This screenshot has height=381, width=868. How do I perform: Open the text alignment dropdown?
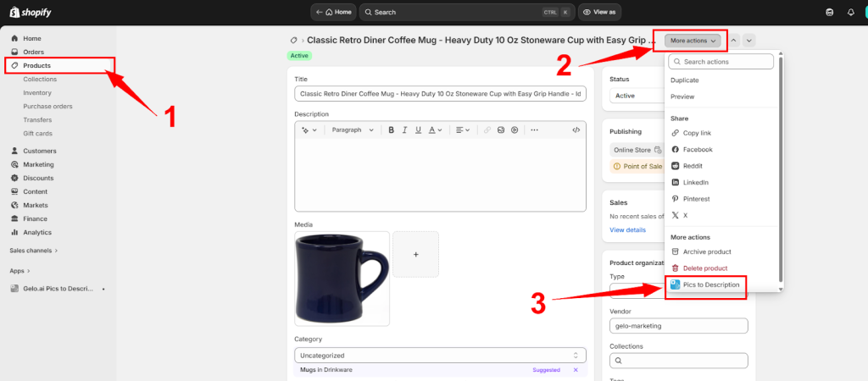[462, 130]
